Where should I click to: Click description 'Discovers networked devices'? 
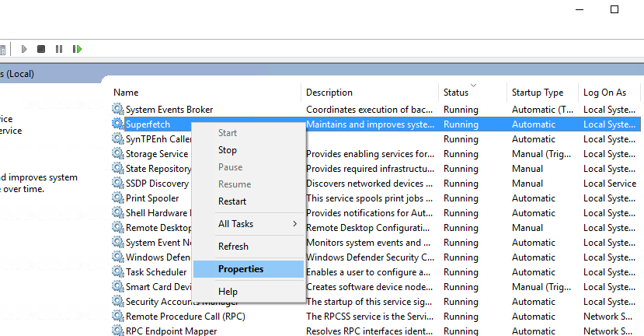[x=369, y=184]
